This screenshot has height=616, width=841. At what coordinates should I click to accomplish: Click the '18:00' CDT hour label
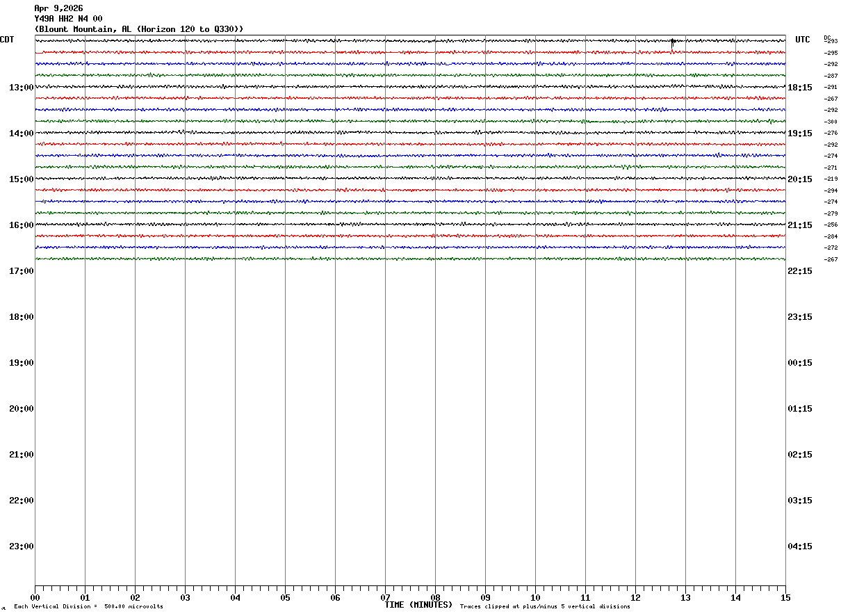point(22,316)
